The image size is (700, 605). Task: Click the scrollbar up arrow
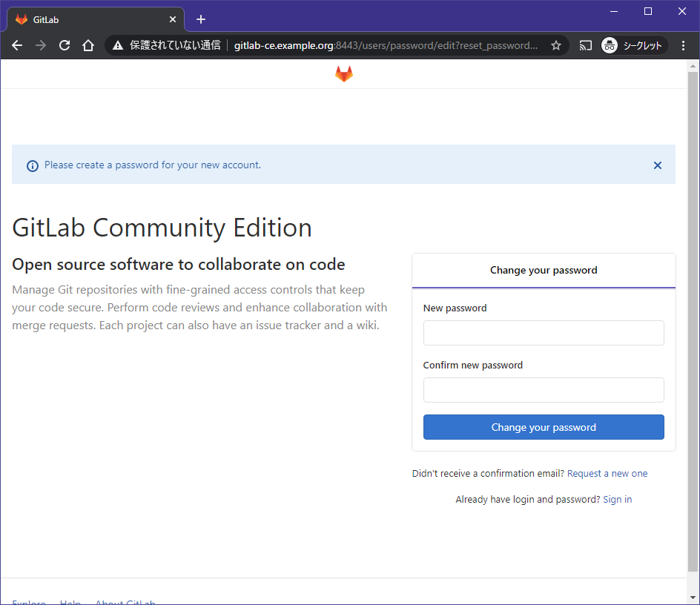(x=693, y=66)
